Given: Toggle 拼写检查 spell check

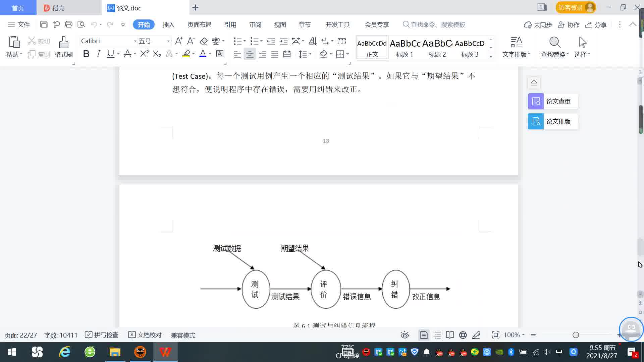Looking at the screenshot, I should (x=102, y=335).
